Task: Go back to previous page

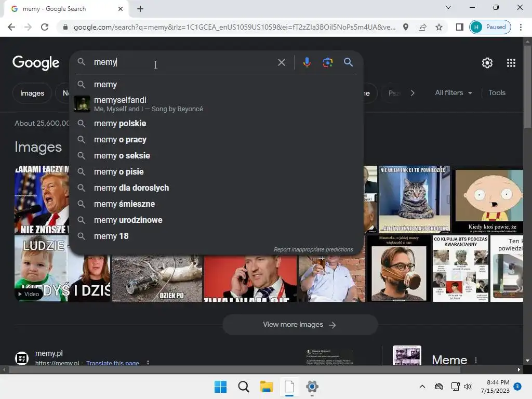Action: point(11,27)
